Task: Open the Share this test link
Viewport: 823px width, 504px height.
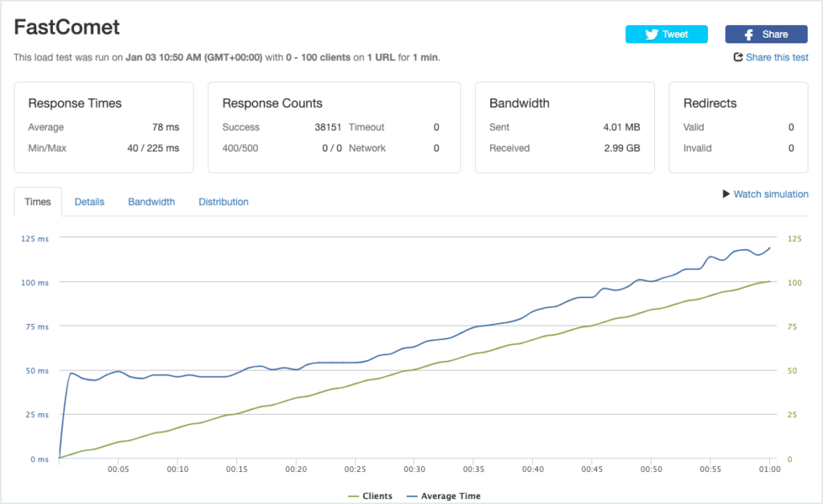Action: click(x=776, y=57)
